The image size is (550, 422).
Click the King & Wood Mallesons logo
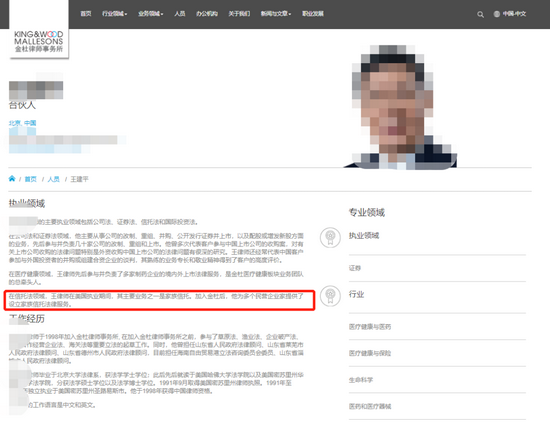click(39, 41)
